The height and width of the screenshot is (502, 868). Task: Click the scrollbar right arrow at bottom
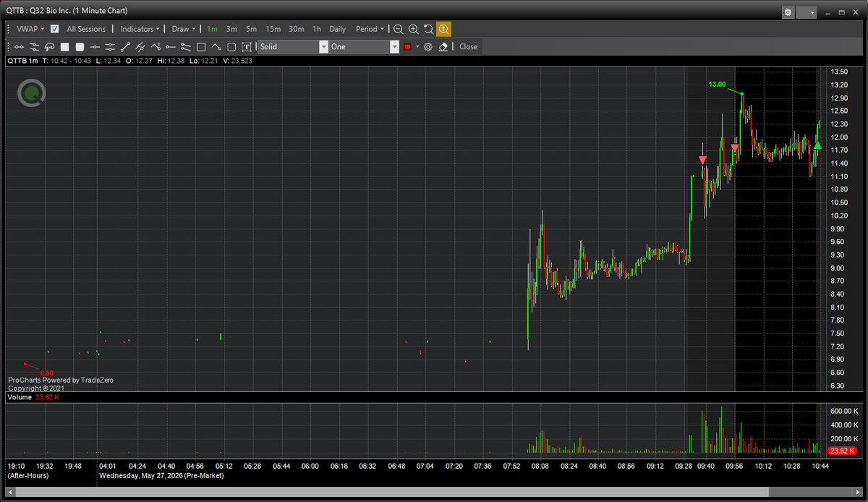(x=858, y=492)
